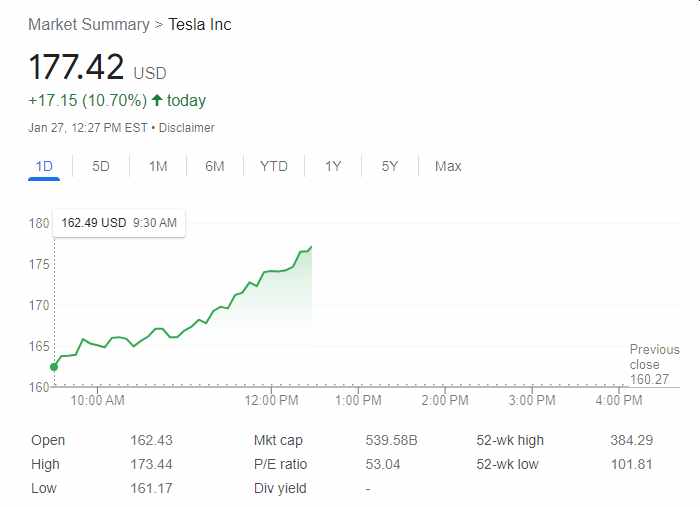Switch to the 5Y chart range
The width and height of the screenshot is (700, 507).
click(390, 166)
